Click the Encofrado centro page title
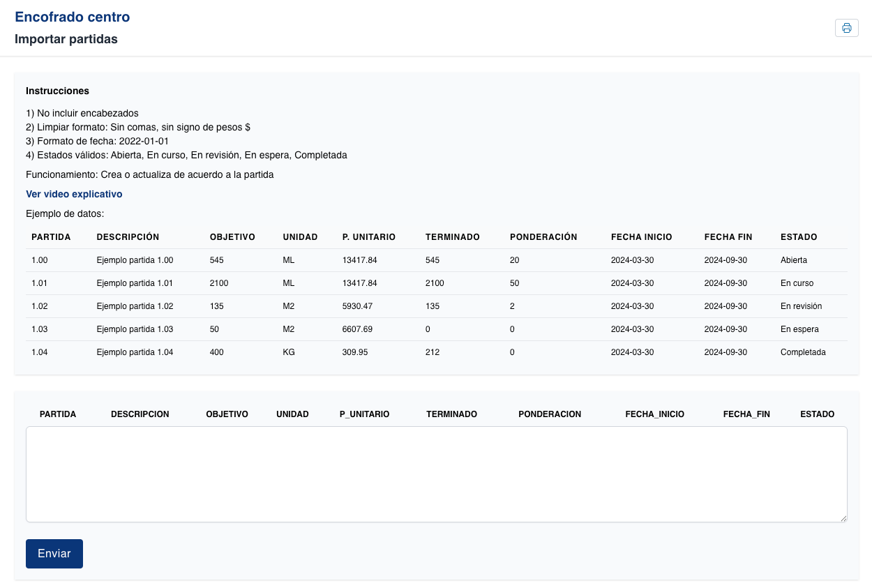The height and width of the screenshot is (588, 872). (x=73, y=17)
